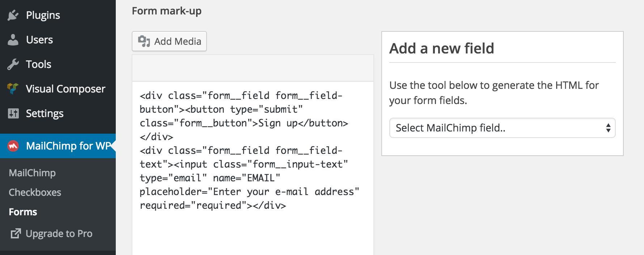Click the red MailChimp for WP icon
The width and height of the screenshot is (644, 255).
(x=13, y=146)
